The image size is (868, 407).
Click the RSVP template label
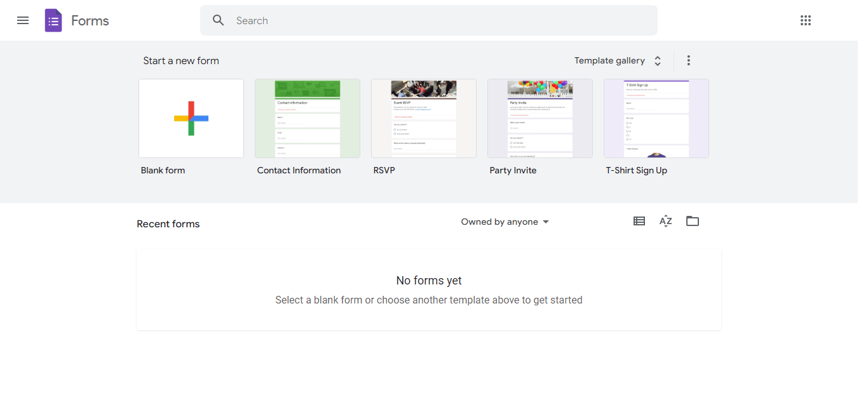tap(384, 170)
